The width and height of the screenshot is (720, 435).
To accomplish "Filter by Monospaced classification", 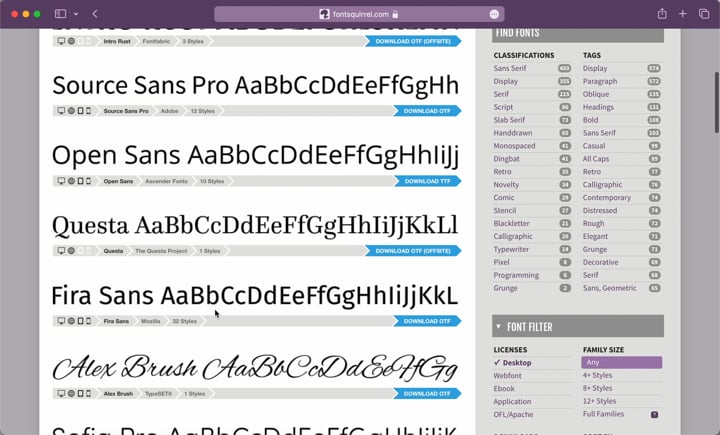I will [514, 146].
